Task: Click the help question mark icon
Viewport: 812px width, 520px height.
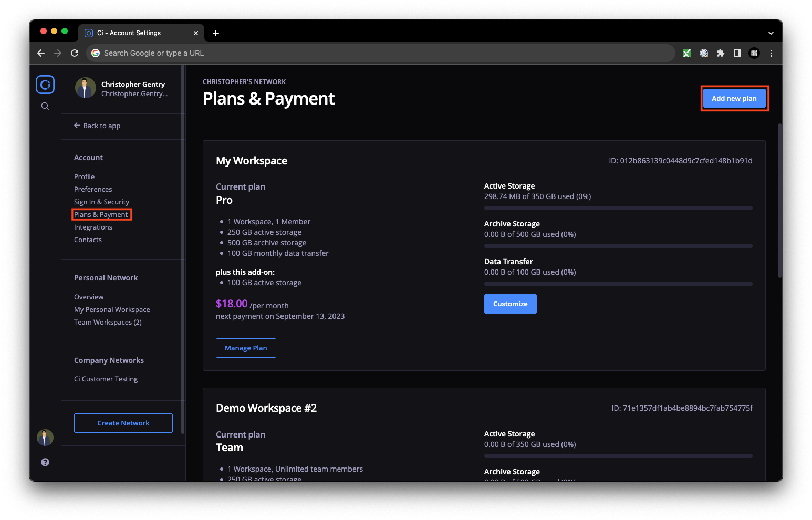Action: click(x=45, y=462)
